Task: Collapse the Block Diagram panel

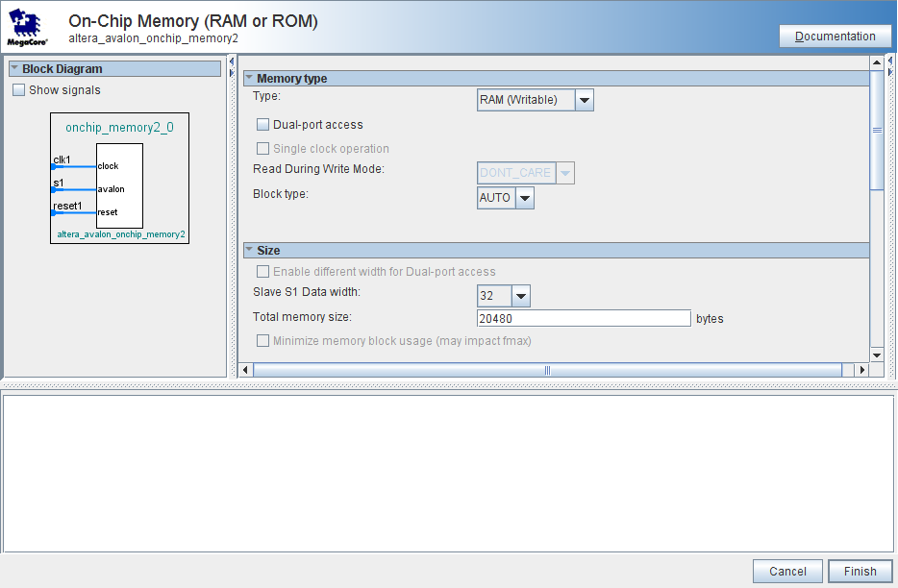Action: (x=14, y=69)
